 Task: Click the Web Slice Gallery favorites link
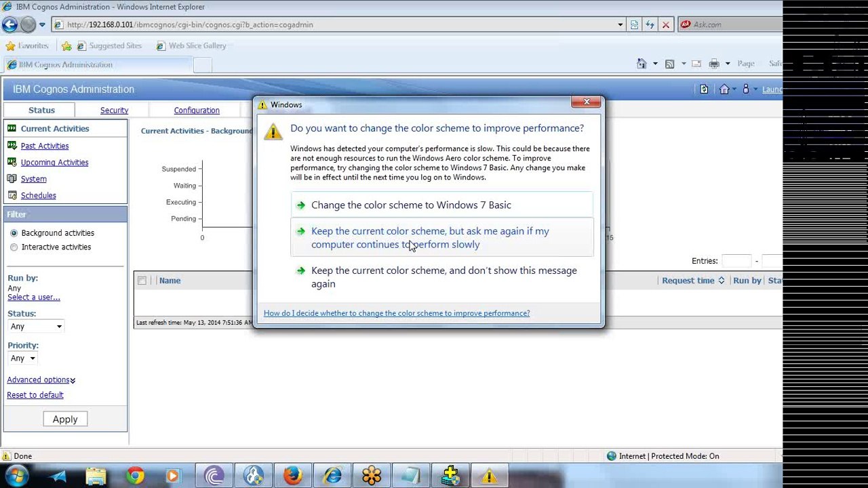point(191,46)
